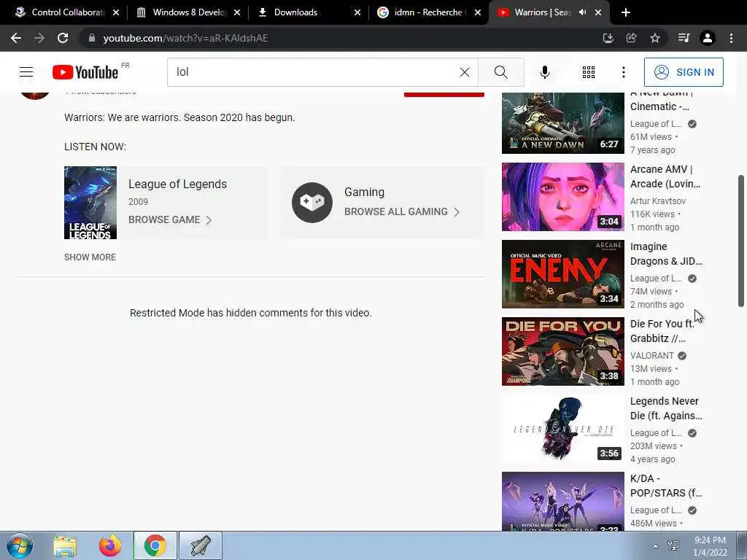Open the YouTube apps grid icon
Image resolution: width=747 pixels, height=560 pixels.
[589, 72]
